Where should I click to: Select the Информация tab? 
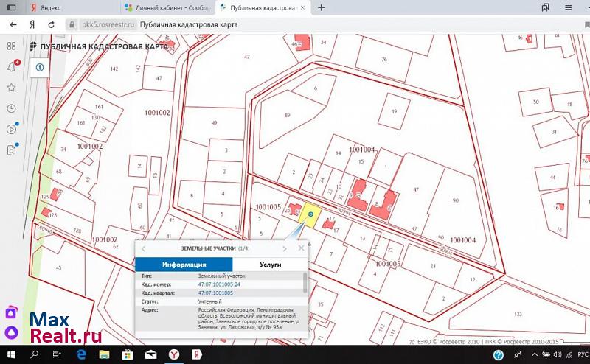[x=184, y=264]
